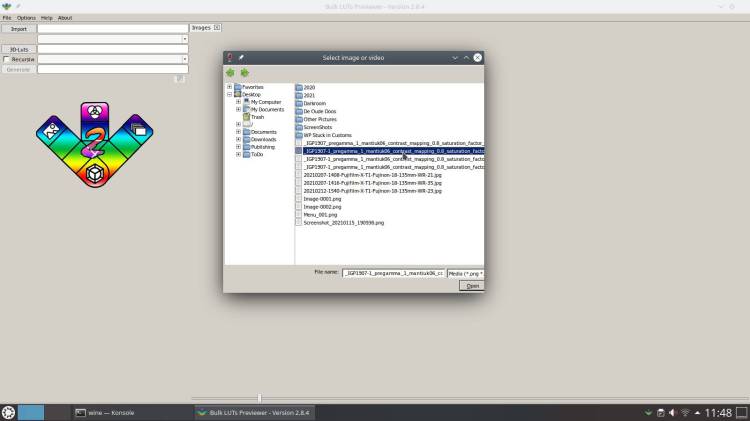Open the Help menu
The image size is (750, 421).
46,18
